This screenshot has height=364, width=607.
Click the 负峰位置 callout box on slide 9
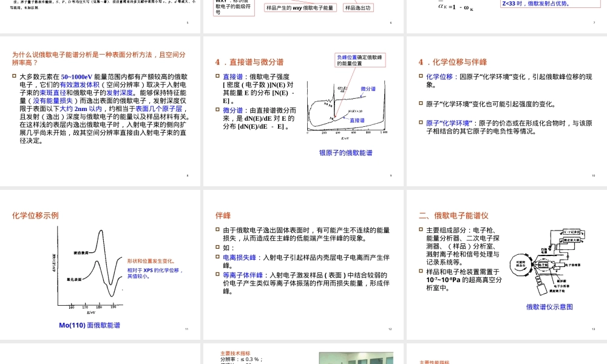(x=360, y=60)
